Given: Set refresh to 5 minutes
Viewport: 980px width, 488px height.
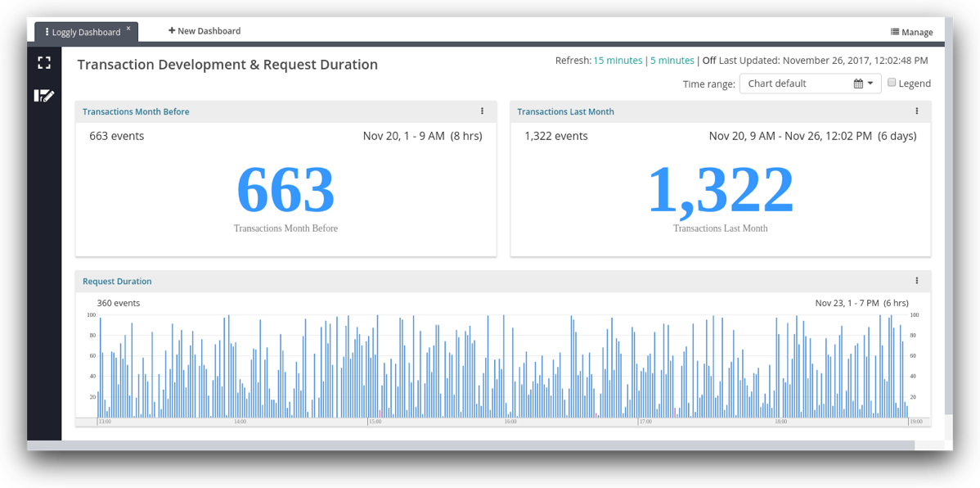Looking at the screenshot, I should point(672,61).
